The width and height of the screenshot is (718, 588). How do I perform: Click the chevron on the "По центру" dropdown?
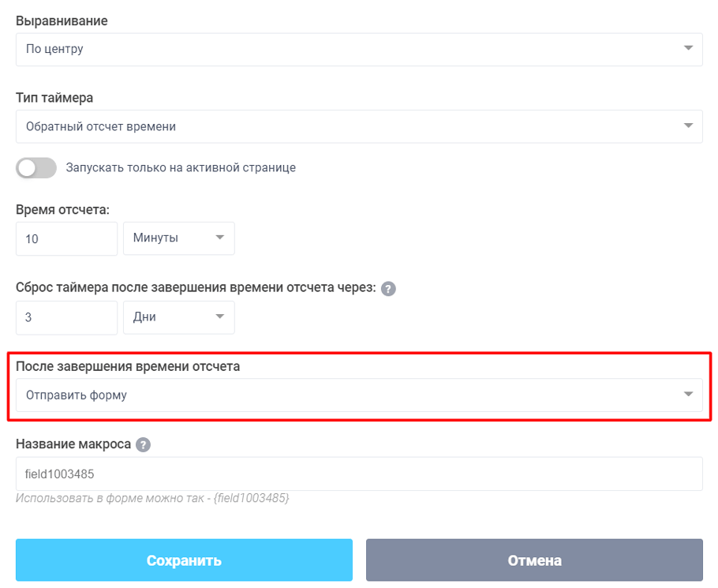click(x=690, y=49)
